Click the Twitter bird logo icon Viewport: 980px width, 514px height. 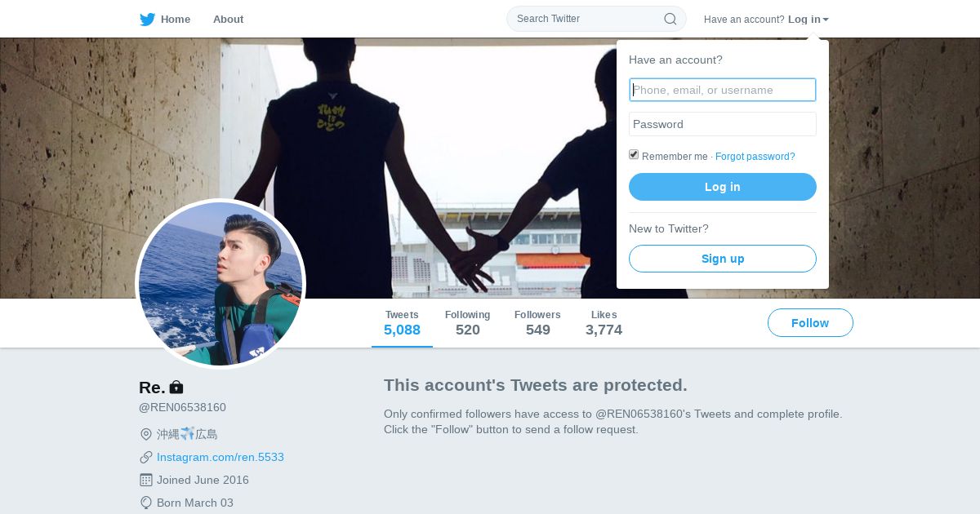[147, 20]
